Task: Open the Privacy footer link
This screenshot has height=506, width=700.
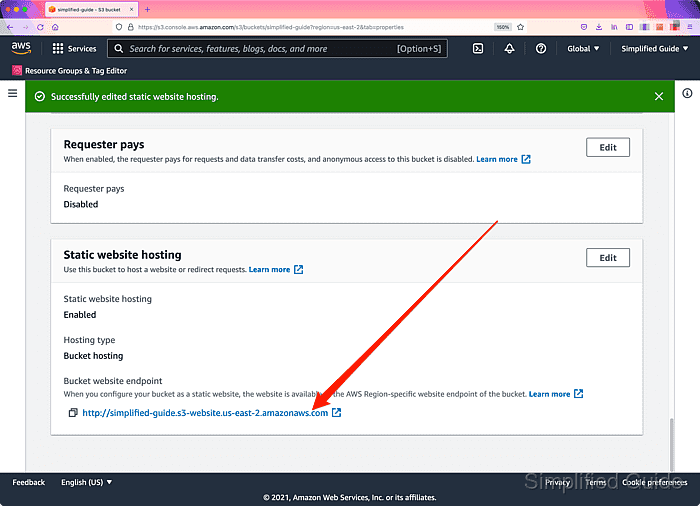Action: (x=557, y=482)
